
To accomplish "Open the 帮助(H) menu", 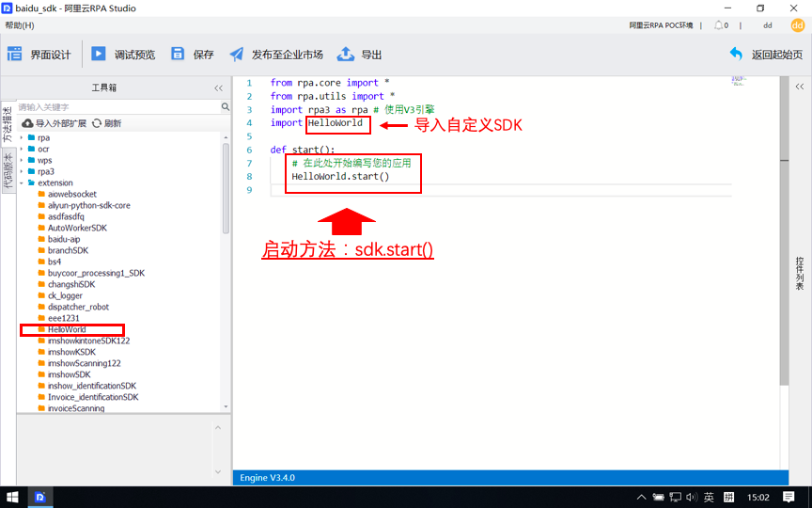I will [x=20, y=25].
